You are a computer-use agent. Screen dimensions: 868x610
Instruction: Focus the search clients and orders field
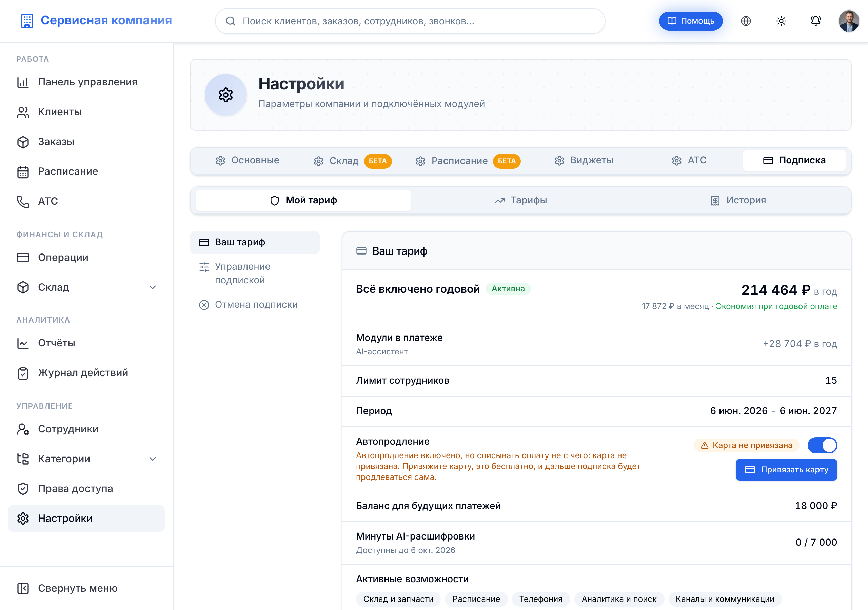tap(410, 21)
